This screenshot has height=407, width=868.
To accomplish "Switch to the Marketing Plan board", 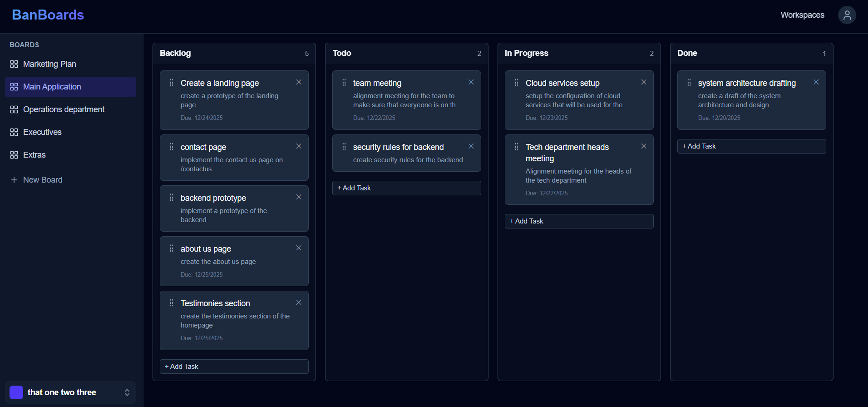I will [x=49, y=64].
